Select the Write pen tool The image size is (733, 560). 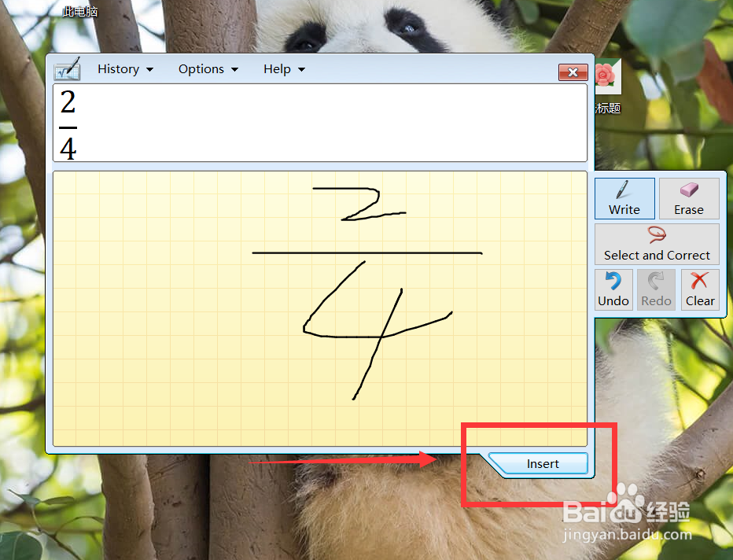624,198
